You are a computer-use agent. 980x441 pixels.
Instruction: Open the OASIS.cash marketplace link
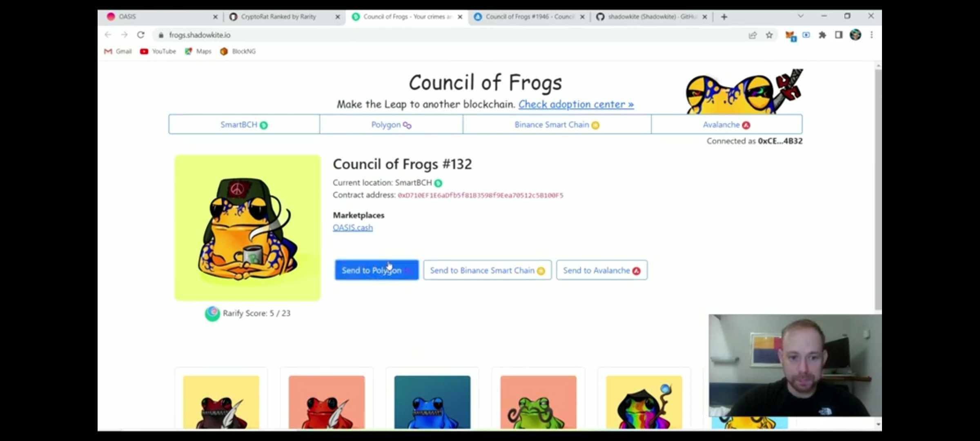[x=353, y=227]
